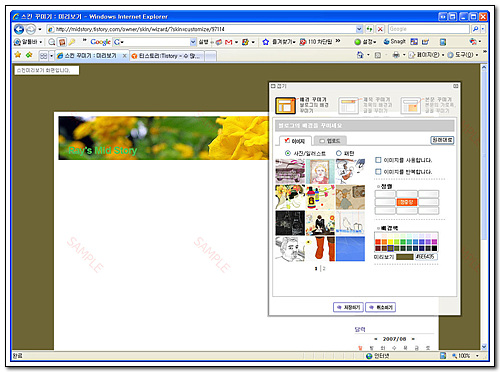Screen dimensions: 500x372
Task: Select the 패턴 radio button
Action: (x=339, y=153)
